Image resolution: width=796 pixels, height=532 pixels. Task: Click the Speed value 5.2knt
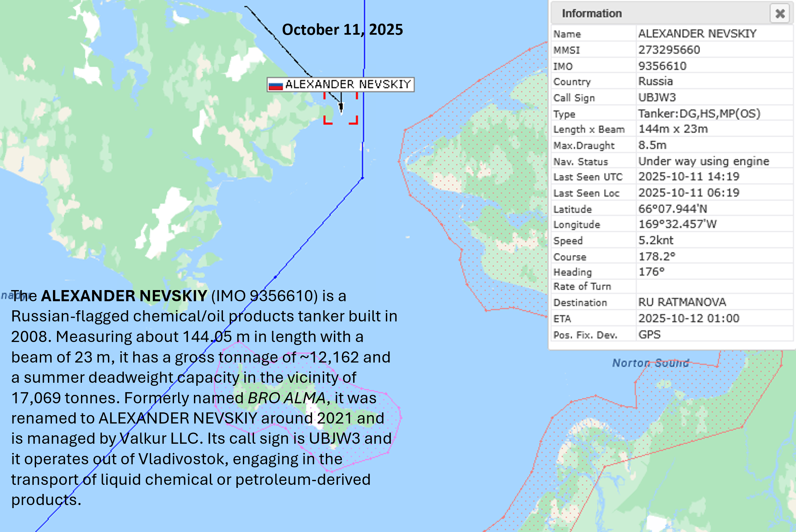(x=655, y=240)
